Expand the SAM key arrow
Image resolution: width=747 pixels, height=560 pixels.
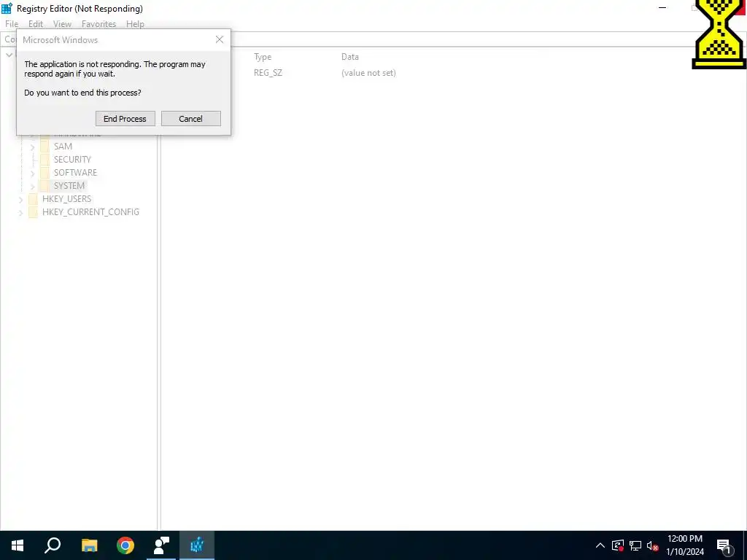(x=32, y=147)
